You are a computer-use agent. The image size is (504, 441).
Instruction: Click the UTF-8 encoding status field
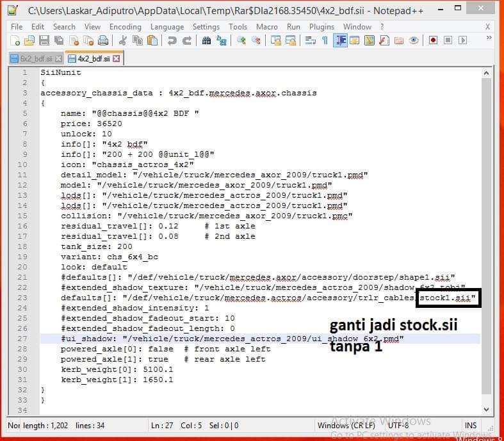click(x=398, y=426)
